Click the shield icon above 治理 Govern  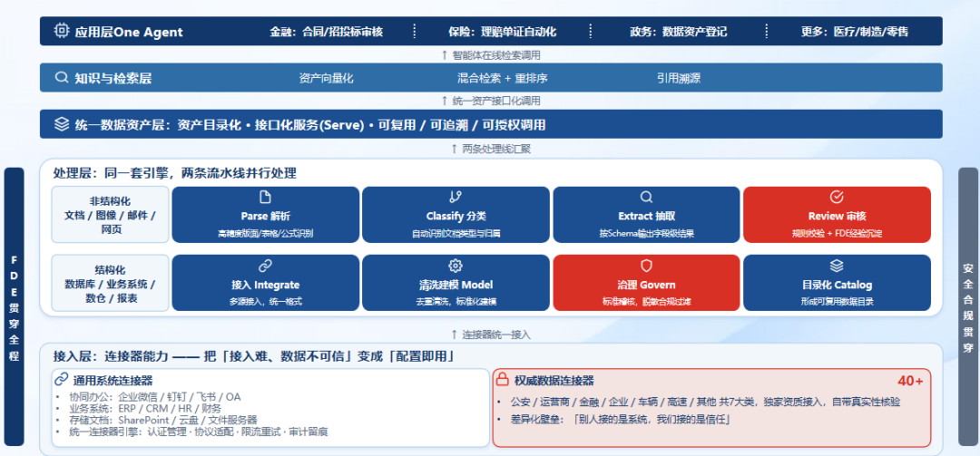tap(646, 267)
